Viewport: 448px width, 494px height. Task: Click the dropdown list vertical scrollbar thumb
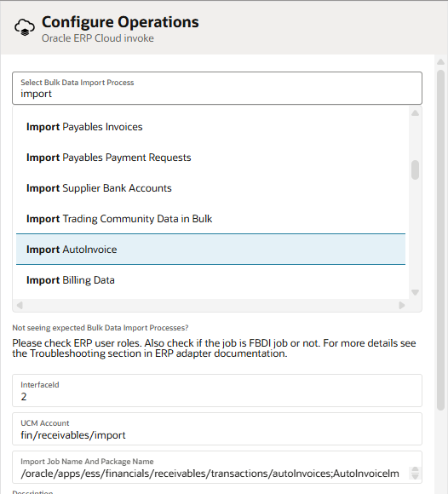pyautogui.click(x=415, y=169)
